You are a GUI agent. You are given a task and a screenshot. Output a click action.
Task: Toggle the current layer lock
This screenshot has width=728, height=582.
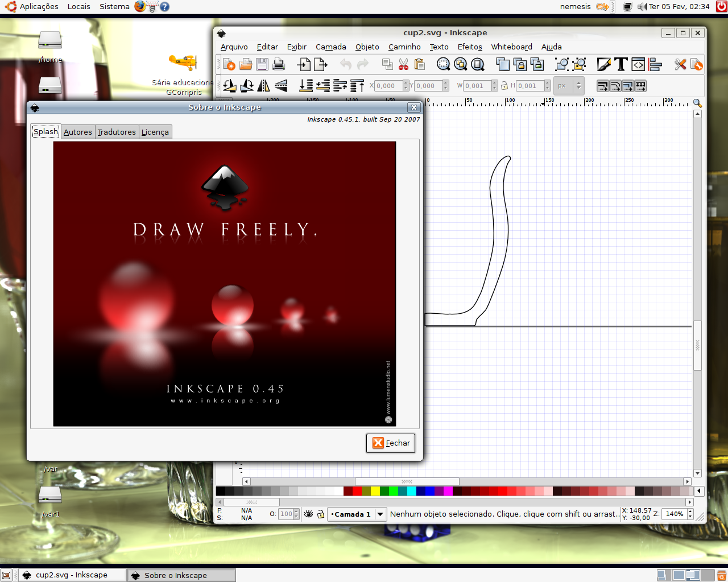click(x=321, y=514)
